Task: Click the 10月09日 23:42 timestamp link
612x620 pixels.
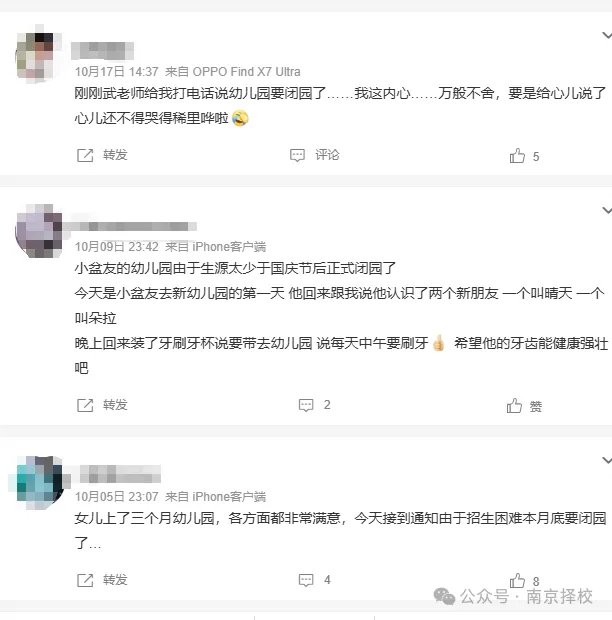Action: click(117, 247)
